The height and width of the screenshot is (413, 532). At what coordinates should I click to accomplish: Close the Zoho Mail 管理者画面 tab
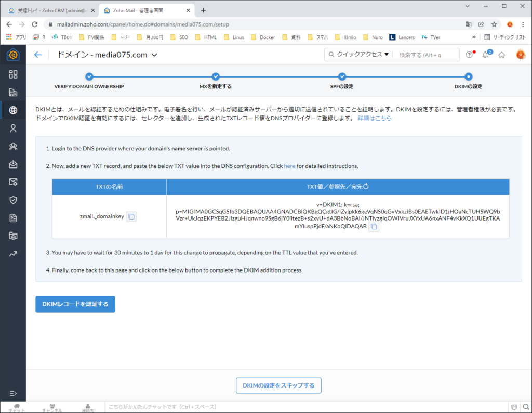[x=188, y=10]
